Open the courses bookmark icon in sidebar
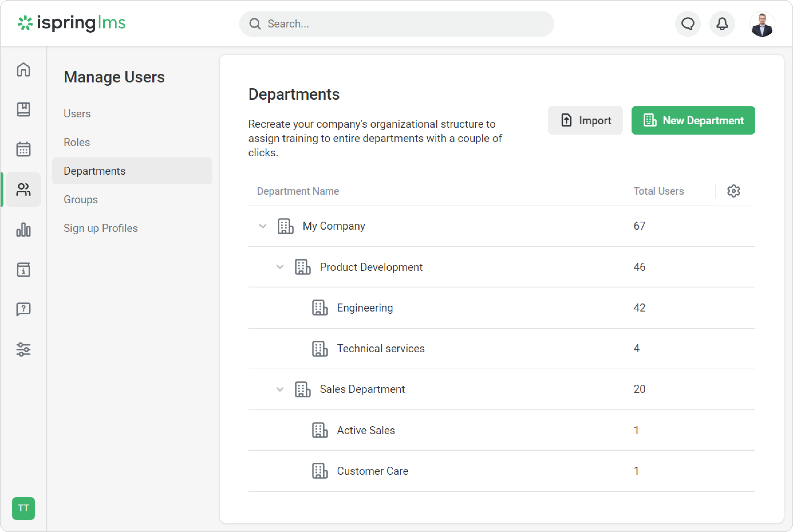Screen dimensions: 793x532 [23, 109]
